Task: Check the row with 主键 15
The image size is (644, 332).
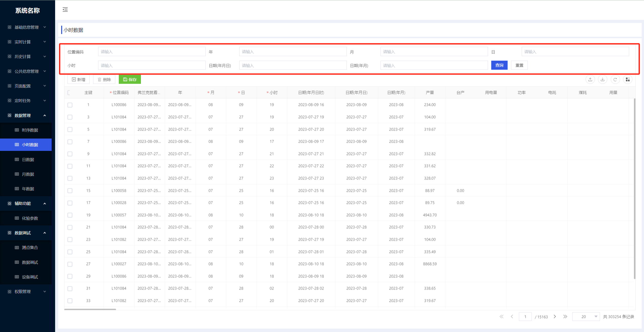Action: click(x=70, y=191)
